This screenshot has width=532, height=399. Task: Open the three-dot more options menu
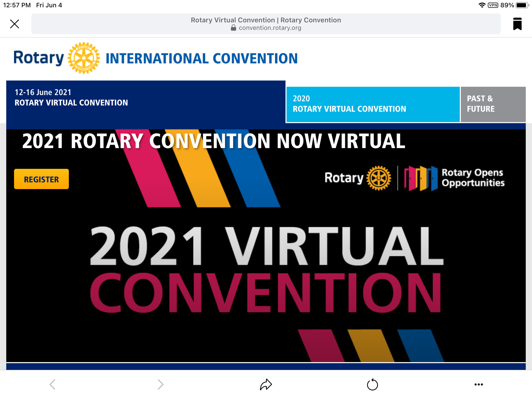tap(478, 384)
